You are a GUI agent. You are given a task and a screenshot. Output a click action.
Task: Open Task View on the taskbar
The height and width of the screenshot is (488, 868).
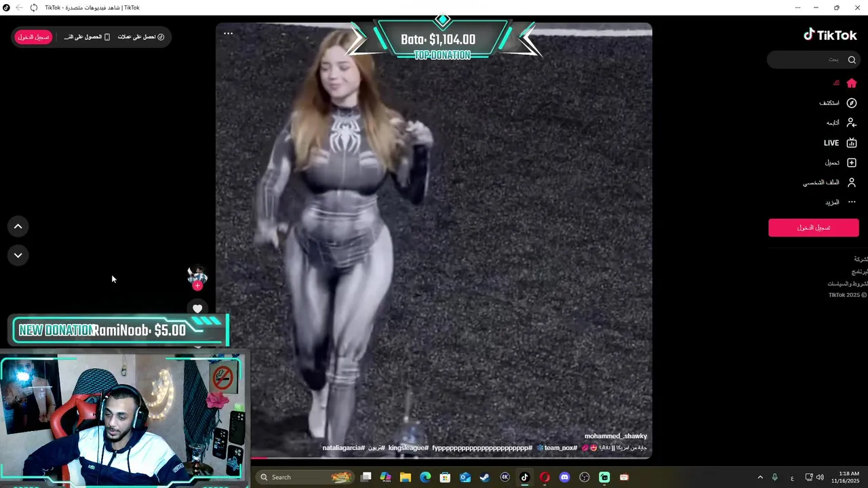coord(366,477)
